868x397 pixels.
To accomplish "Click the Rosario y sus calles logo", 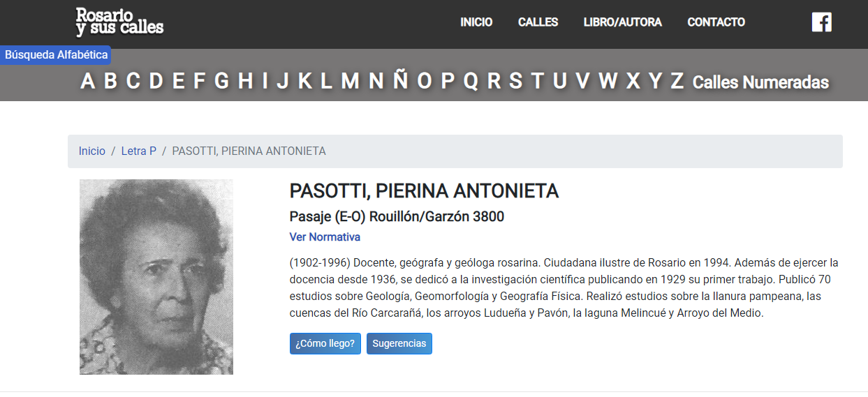I will click(119, 22).
